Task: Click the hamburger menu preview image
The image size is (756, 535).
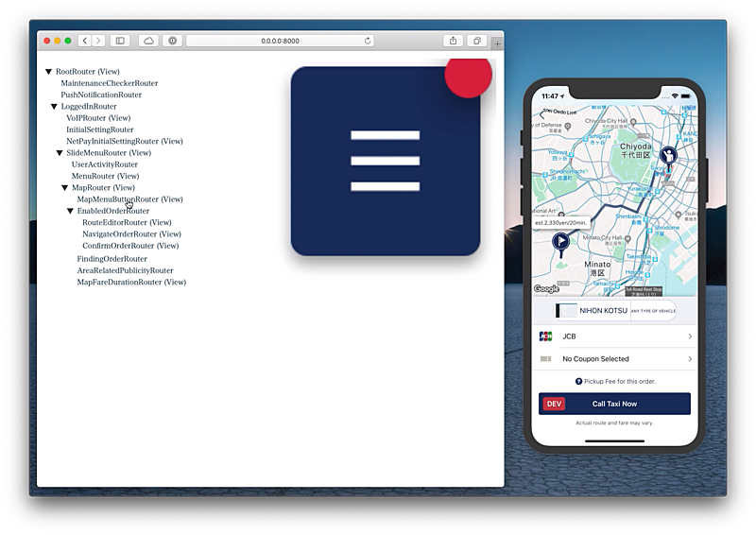Action: [386, 161]
